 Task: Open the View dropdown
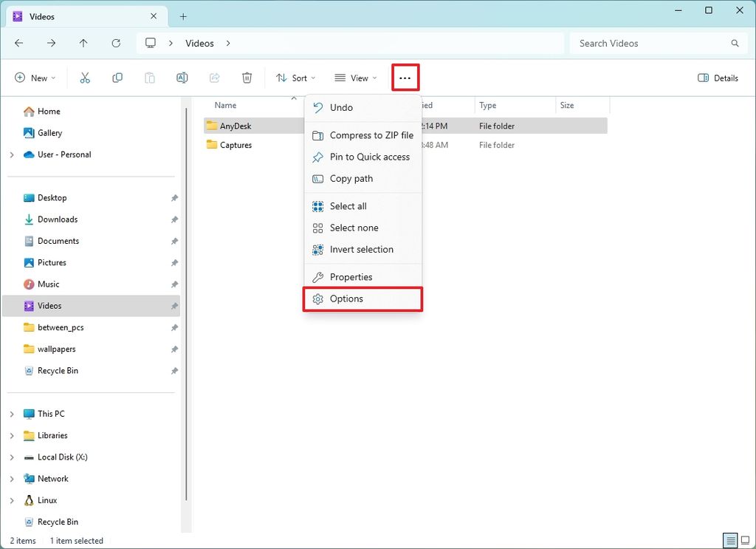point(356,78)
